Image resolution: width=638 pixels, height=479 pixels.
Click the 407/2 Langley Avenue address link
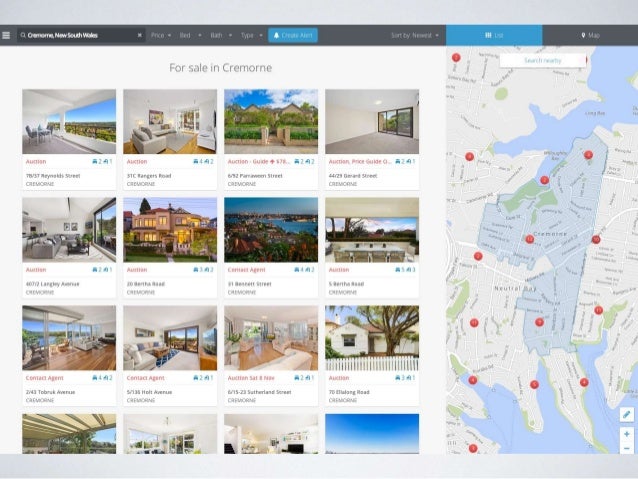52,284
